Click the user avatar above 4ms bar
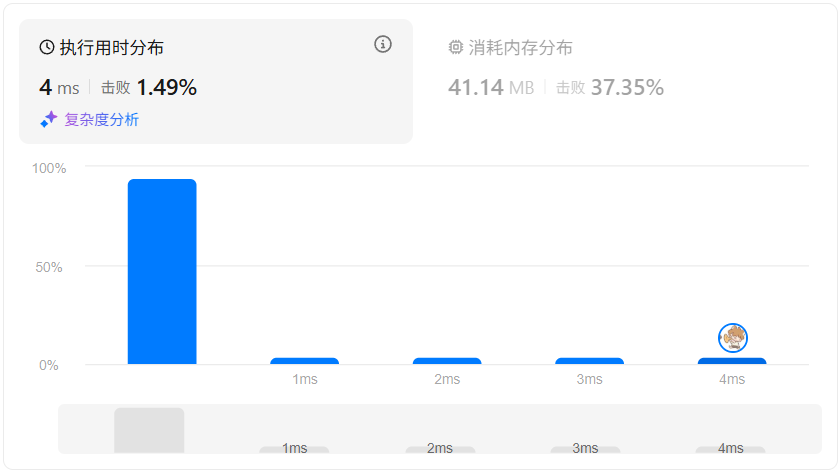 [x=732, y=338]
